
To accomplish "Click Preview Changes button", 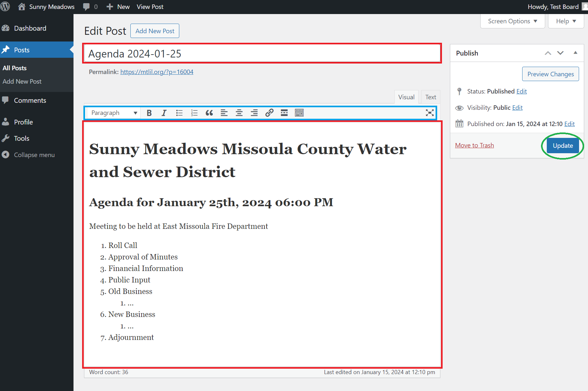I will click(x=551, y=74).
